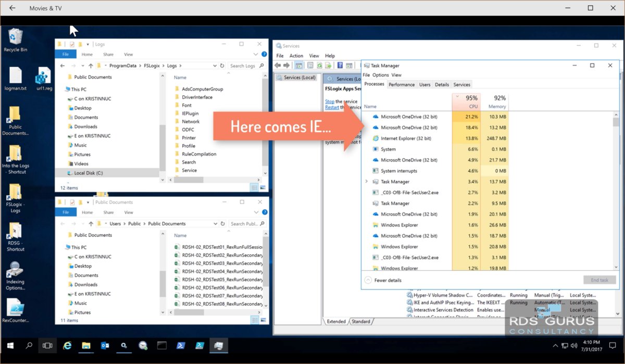Image resolution: width=625 pixels, height=364 pixels.
Task: Open Home tab in Logs window
Action: (87, 54)
